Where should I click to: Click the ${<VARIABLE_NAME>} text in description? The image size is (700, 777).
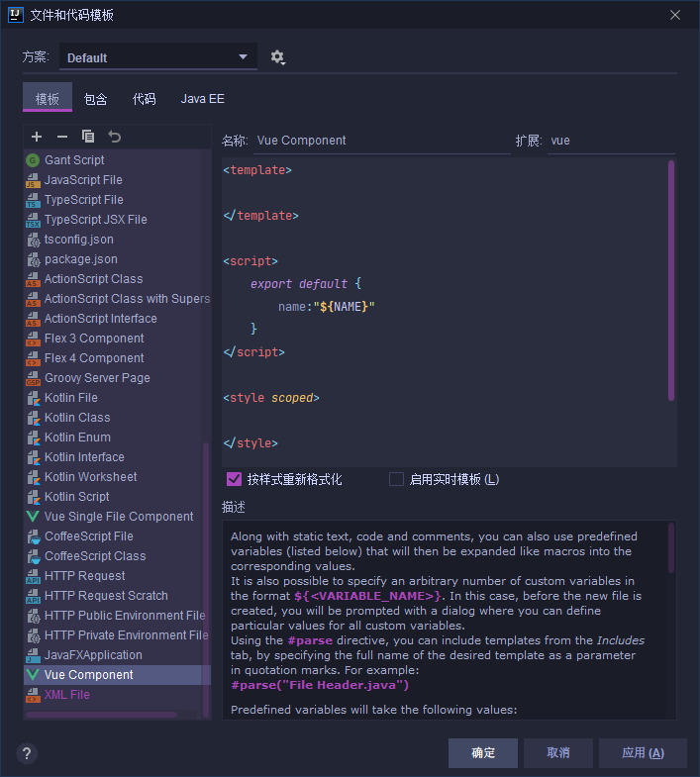point(367,596)
